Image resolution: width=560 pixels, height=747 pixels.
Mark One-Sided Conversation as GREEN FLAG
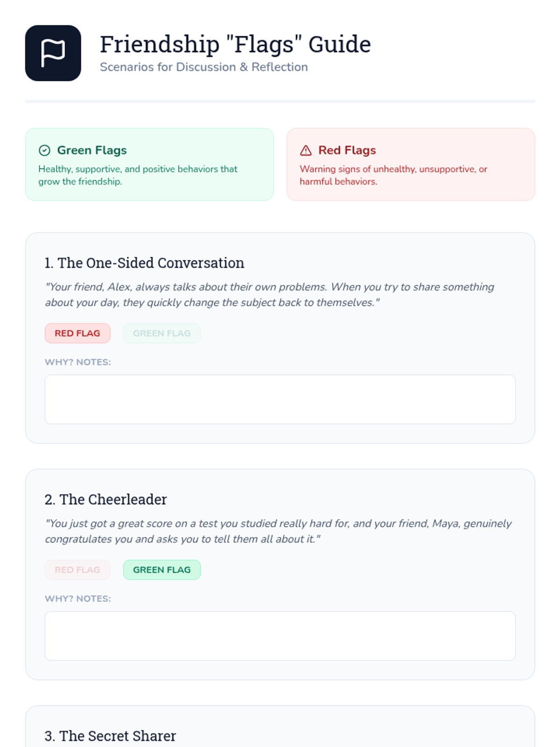coord(161,333)
